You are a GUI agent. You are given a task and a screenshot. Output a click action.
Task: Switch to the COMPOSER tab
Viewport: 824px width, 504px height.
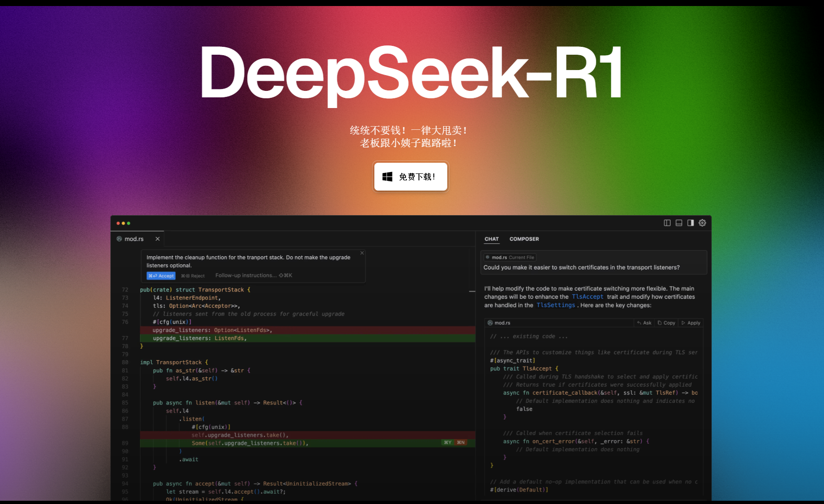pyautogui.click(x=524, y=239)
